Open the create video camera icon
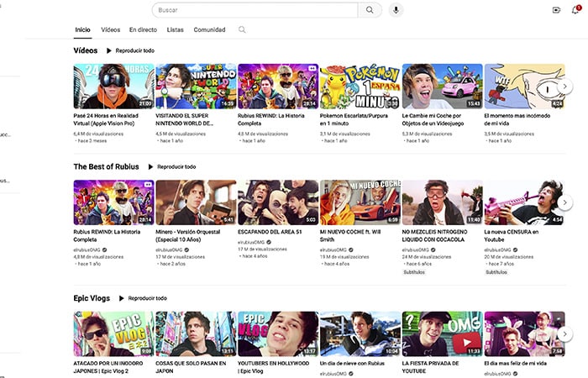The width and height of the screenshot is (588, 378). point(556,10)
